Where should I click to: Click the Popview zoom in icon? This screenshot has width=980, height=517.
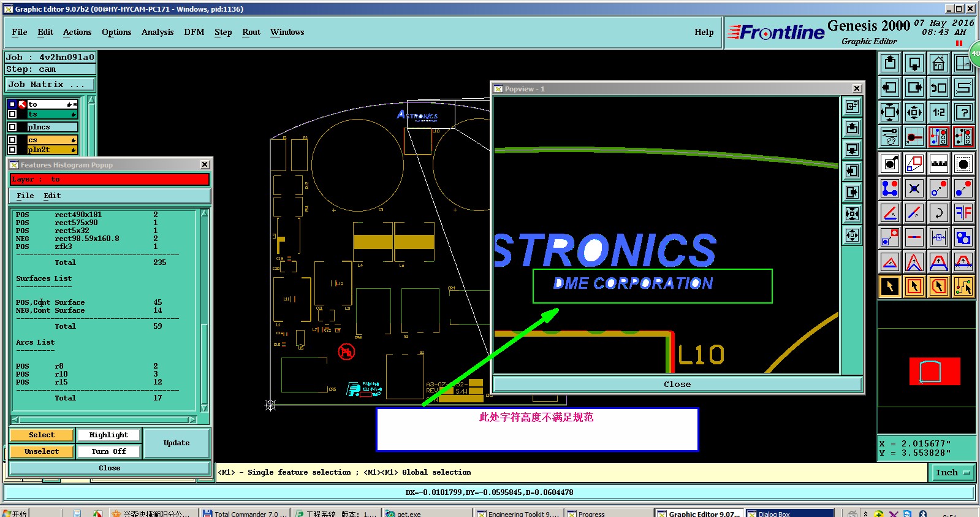[852, 213]
